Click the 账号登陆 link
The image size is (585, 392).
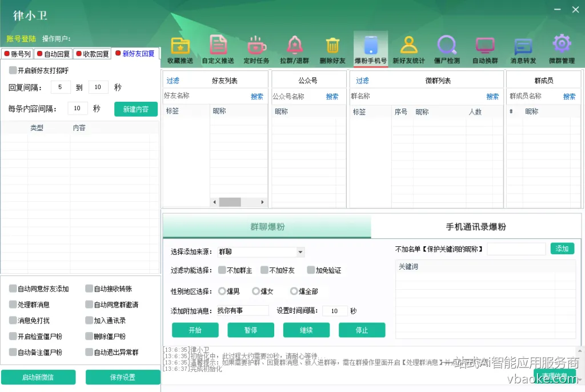21,39
